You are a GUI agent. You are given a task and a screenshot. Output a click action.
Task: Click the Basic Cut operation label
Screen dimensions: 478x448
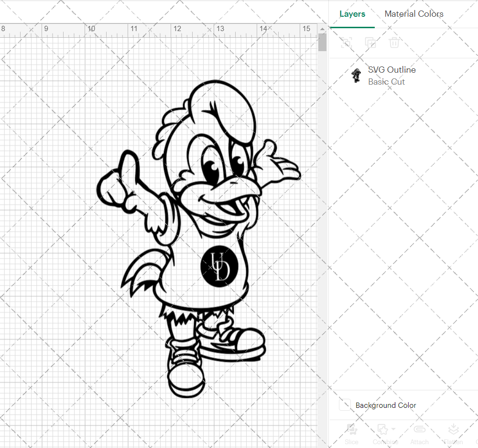386,82
